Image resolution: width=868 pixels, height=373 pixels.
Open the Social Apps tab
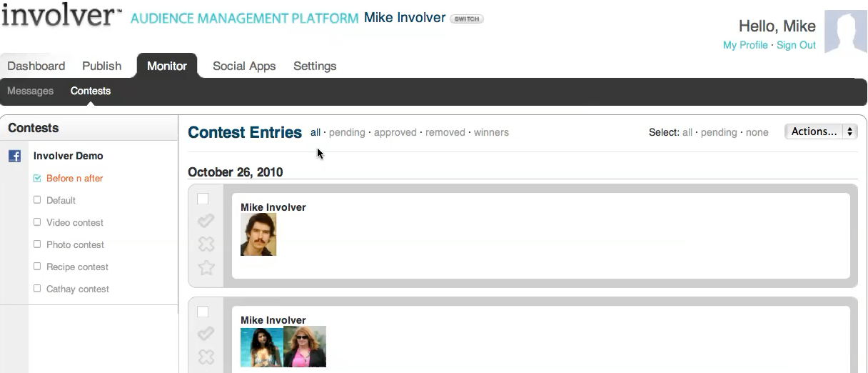coord(244,66)
